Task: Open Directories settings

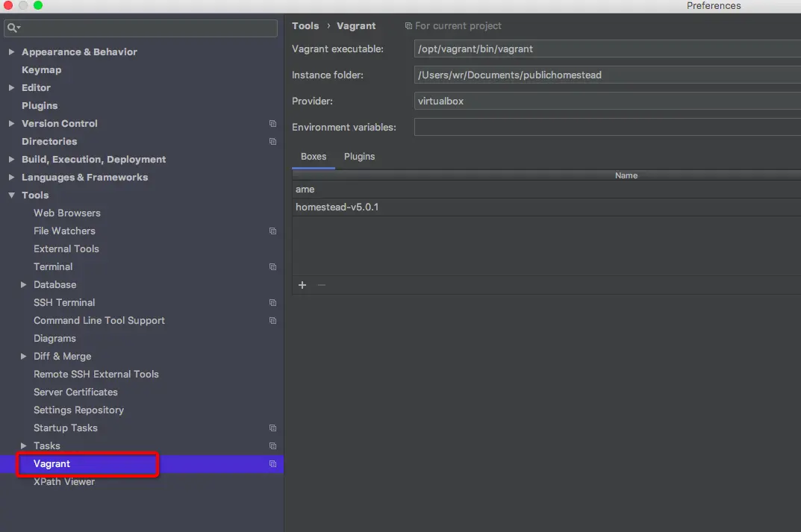Action: (x=49, y=142)
